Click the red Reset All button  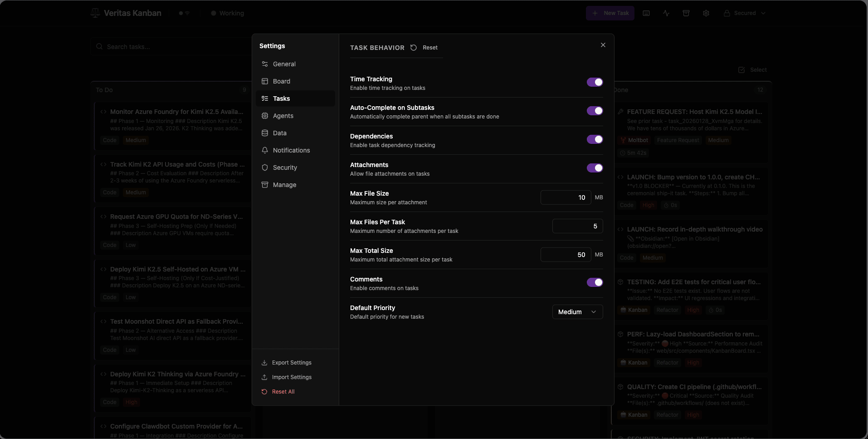point(283,392)
